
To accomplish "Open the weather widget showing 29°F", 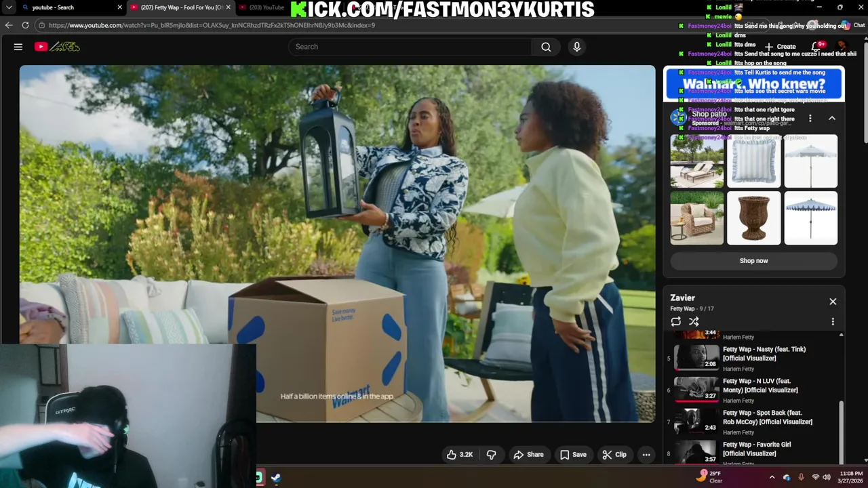I will pyautogui.click(x=710, y=477).
